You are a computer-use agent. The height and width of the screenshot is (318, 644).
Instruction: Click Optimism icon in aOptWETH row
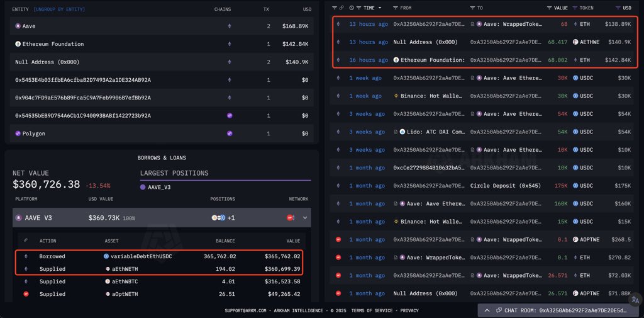coord(26,295)
